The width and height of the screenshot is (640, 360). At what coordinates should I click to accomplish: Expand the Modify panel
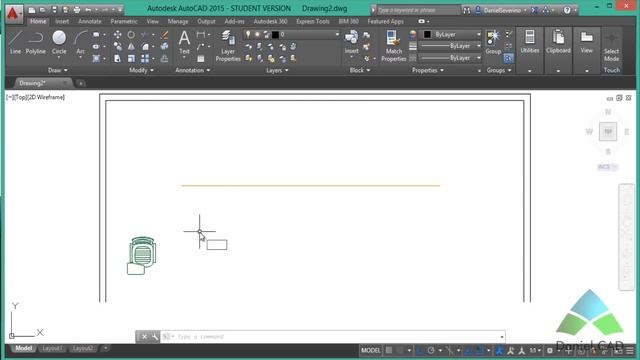[x=141, y=70]
